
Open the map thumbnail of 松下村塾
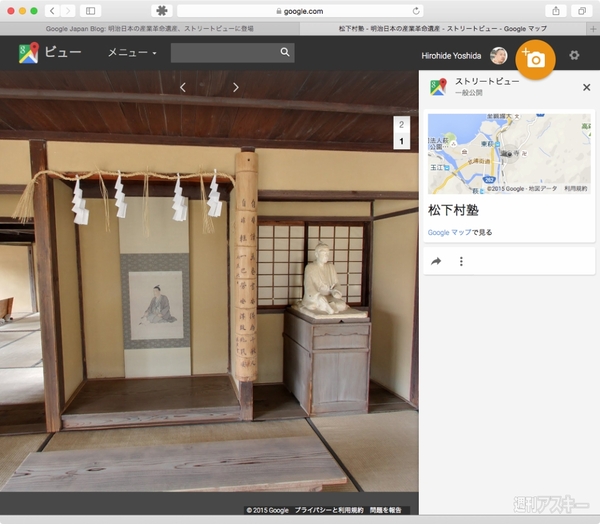point(509,154)
